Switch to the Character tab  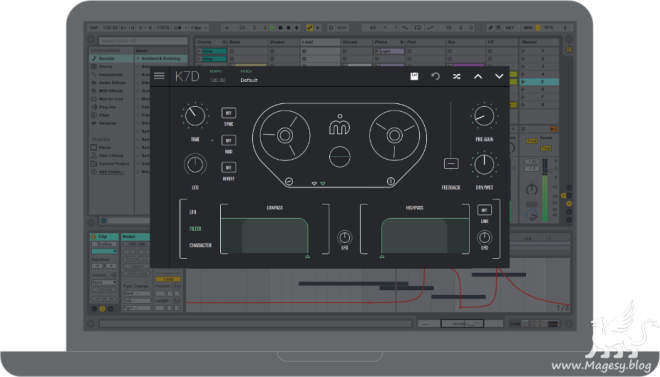[x=200, y=245]
